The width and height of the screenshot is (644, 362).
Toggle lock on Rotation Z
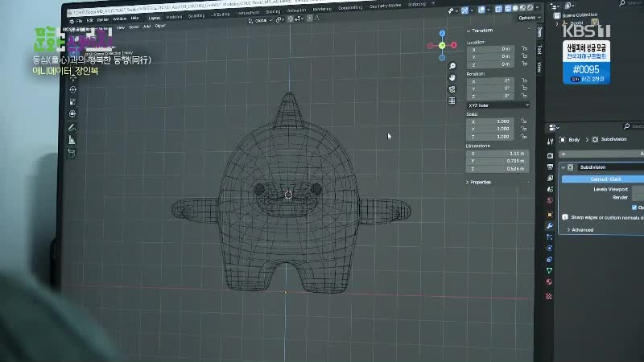524,96
